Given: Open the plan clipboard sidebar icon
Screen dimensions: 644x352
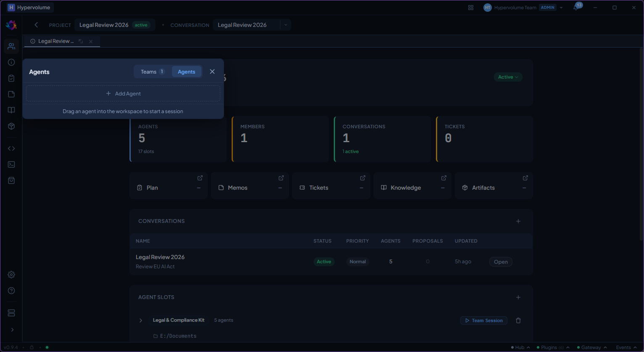Looking at the screenshot, I should [11, 78].
